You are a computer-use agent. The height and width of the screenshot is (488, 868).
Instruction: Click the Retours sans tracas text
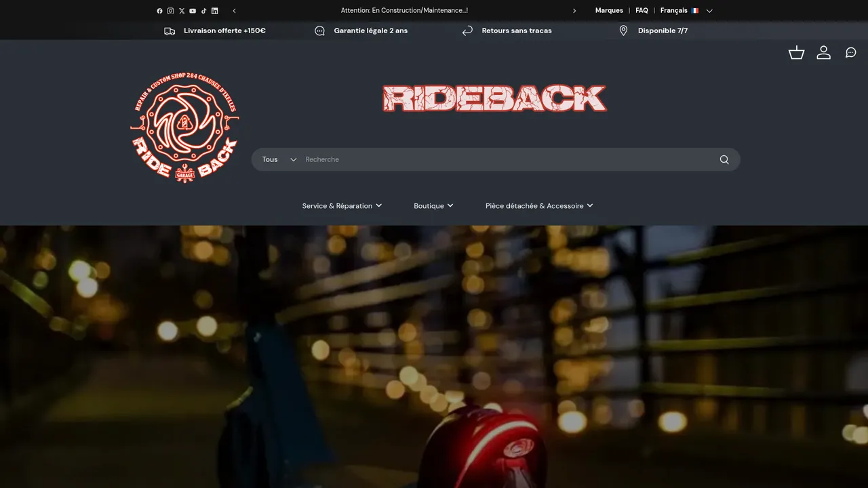click(x=517, y=31)
